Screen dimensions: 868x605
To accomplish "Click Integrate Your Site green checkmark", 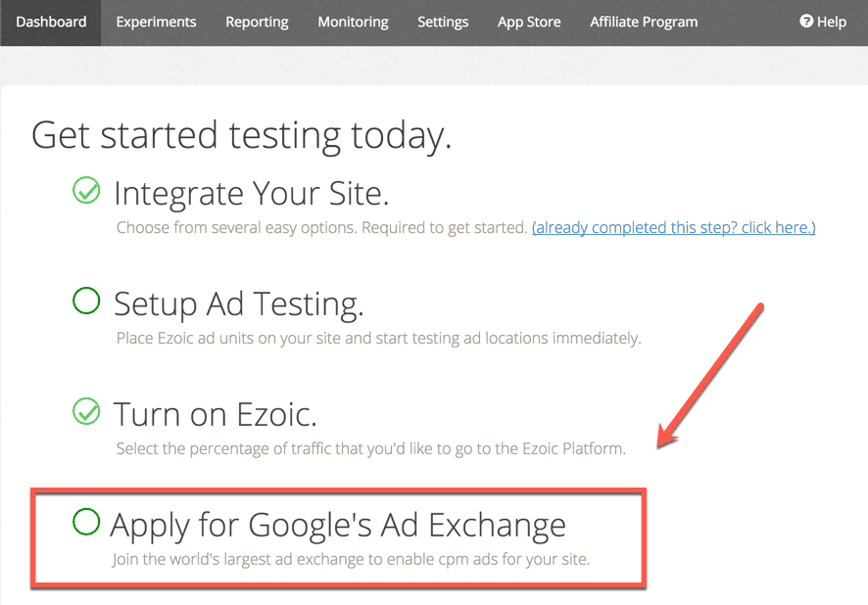I will (86, 191).
